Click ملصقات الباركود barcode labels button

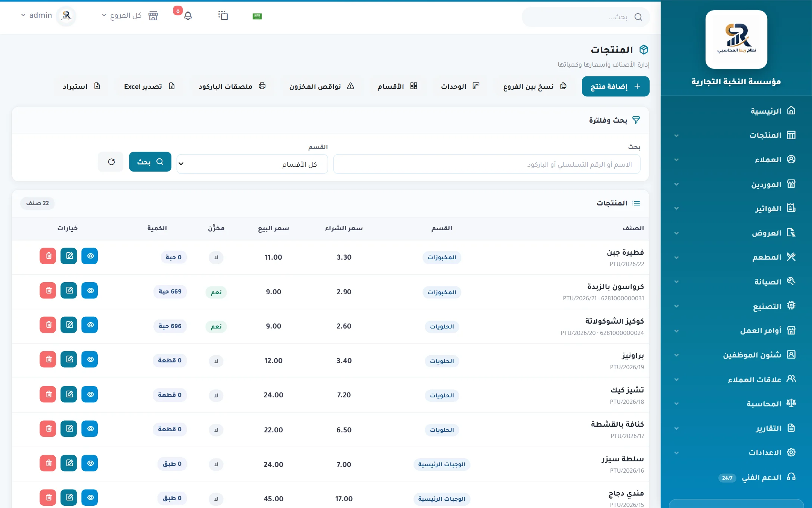coord(232,87)
